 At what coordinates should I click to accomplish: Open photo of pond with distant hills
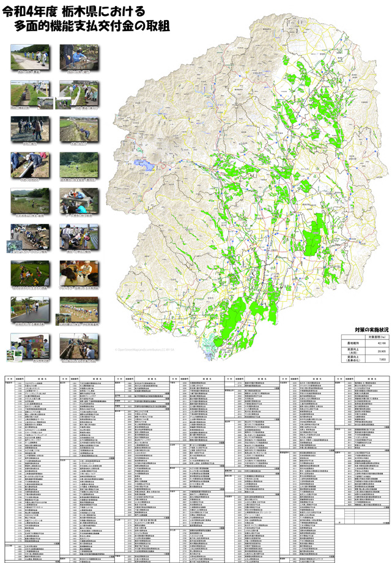[30, 201]
